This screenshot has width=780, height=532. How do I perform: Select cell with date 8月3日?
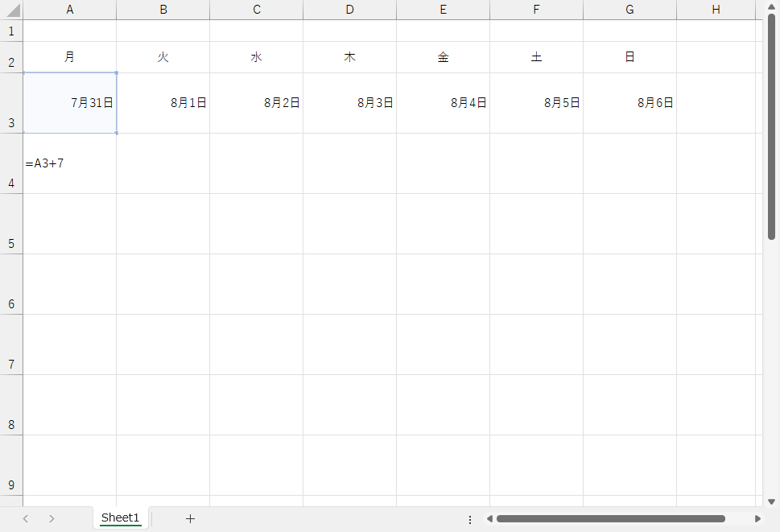349,103
